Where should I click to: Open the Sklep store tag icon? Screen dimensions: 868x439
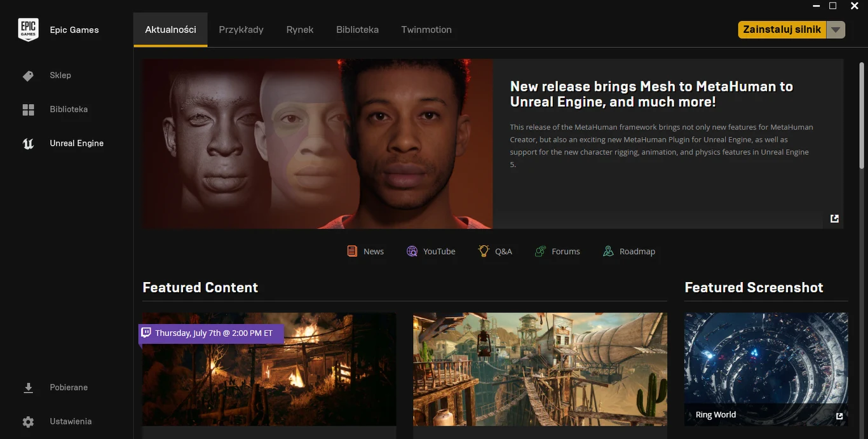click(x=28, y=76)
